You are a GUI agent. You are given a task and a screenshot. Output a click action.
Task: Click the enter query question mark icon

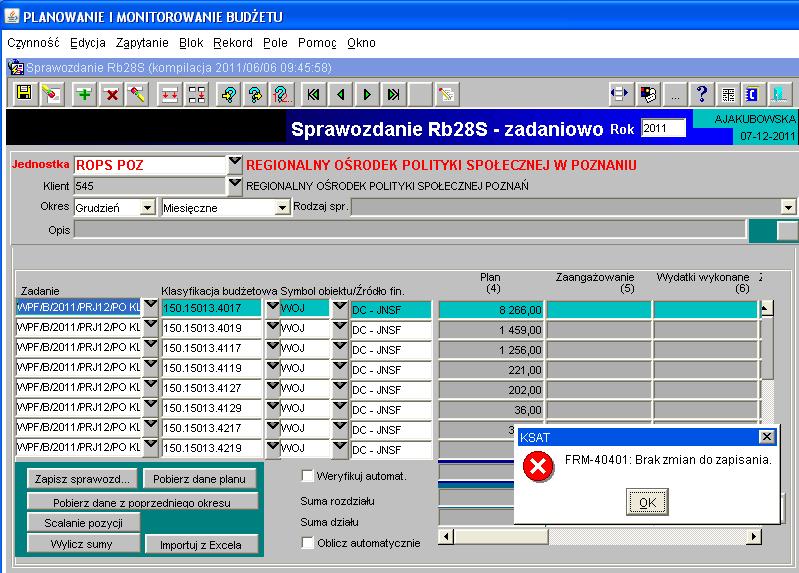tap(229, 94)
